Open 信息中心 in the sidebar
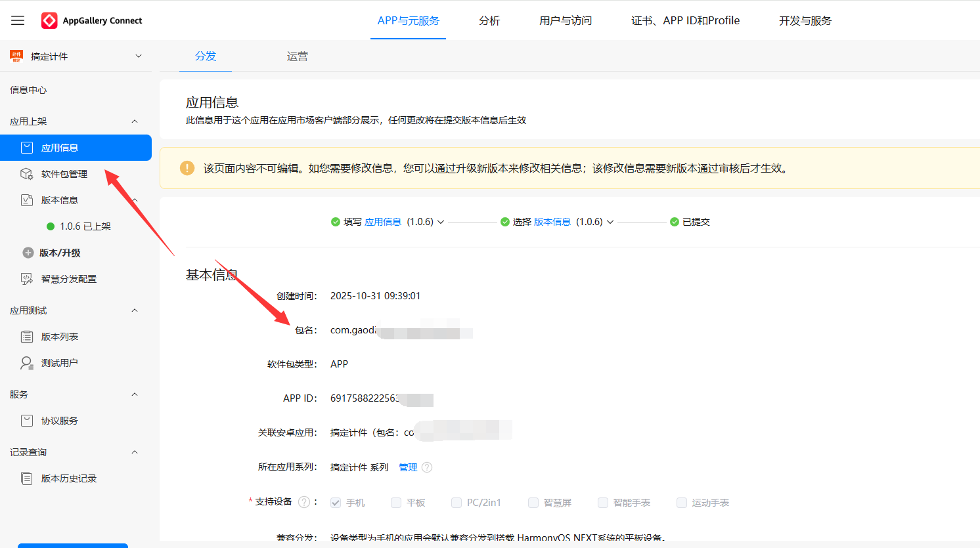This screenshot has height=548, width=980. click(x=28, y=90)
